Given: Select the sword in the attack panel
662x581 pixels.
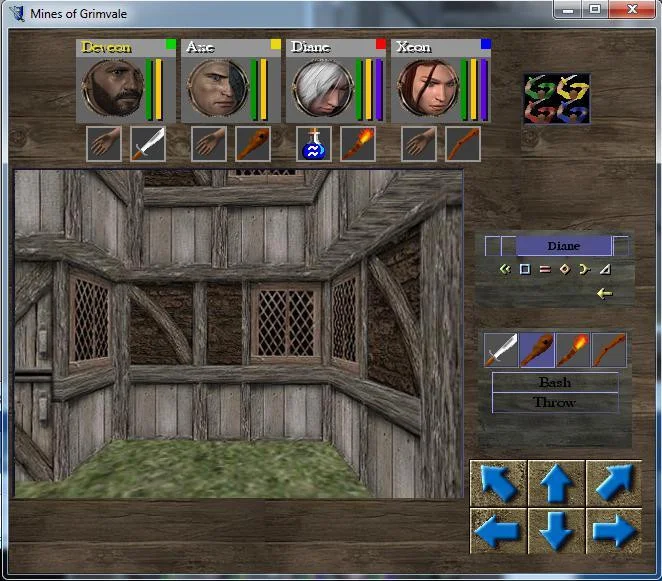Looking at the screenshot, I should pos(501,350).
